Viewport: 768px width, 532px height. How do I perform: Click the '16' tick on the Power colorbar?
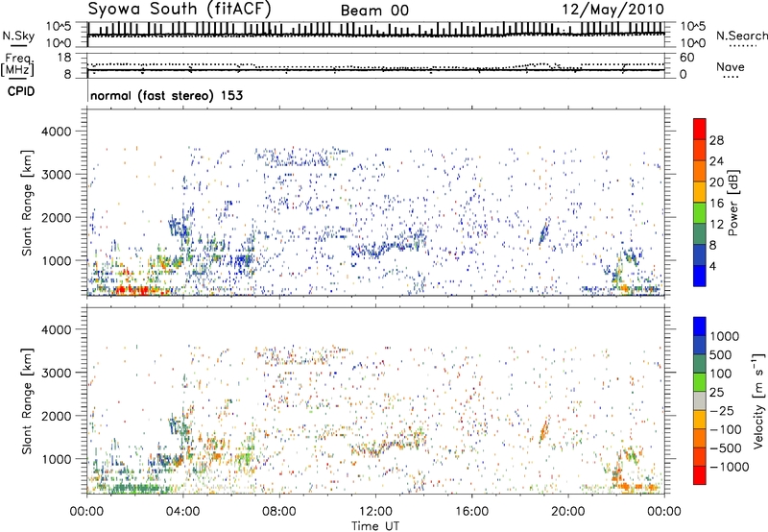[x=716, y=203]
